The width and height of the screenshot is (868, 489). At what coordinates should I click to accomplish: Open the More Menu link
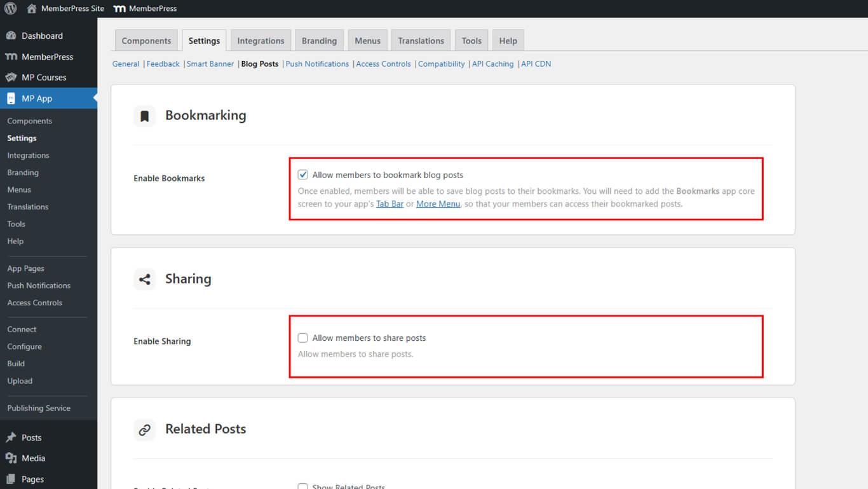click(x=438, y=204)
